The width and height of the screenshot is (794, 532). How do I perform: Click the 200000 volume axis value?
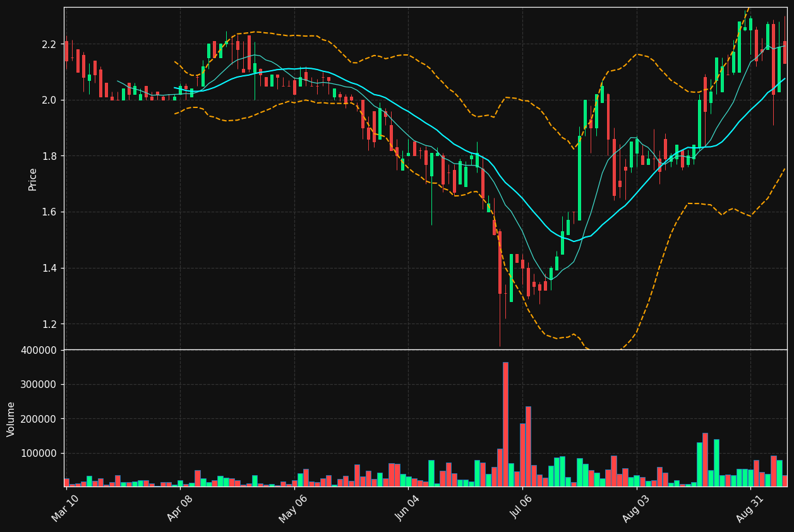click(39, 419)
